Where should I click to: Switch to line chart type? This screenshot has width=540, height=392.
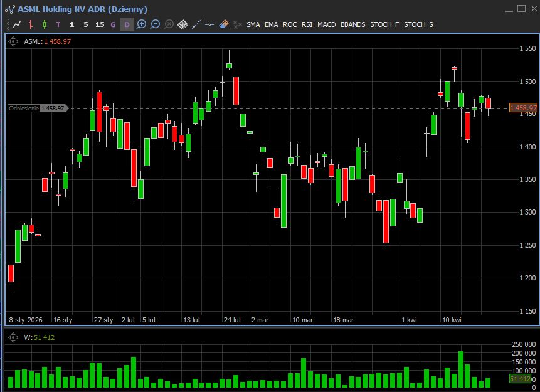(17, 24)
